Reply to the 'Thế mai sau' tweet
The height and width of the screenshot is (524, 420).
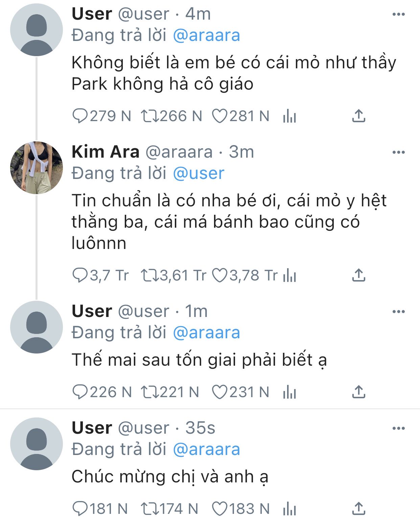pyautogui.click(x=80, y=392)
